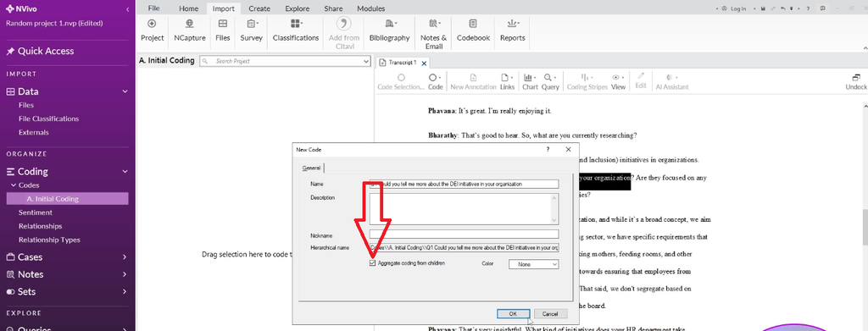The height and width of the screenshot is (331, 868).
Task: Click the Description text box
Action: [x=464, y=209]
